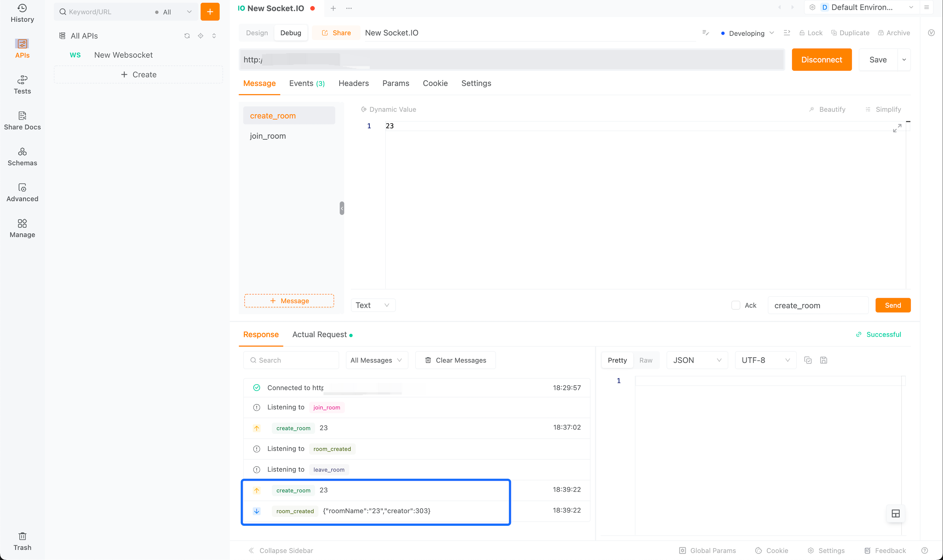Open environment settings gear icon

(x=812, y=7)
